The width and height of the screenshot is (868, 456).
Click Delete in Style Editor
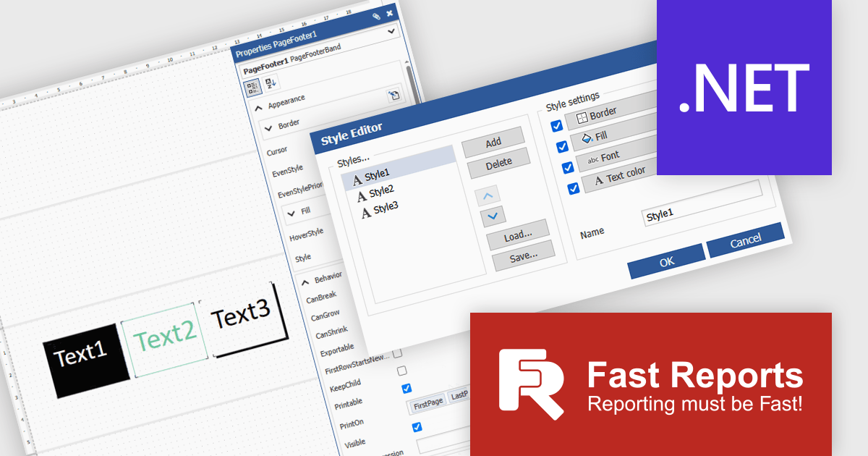[499, 164]
